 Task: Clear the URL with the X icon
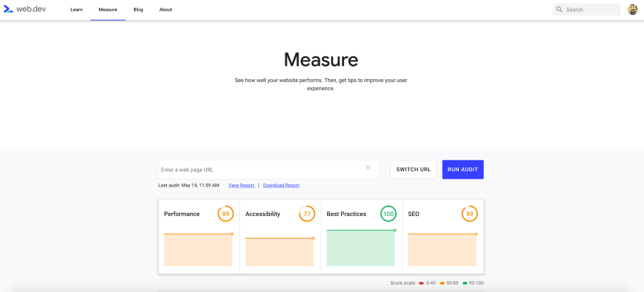tap(368, 168)
